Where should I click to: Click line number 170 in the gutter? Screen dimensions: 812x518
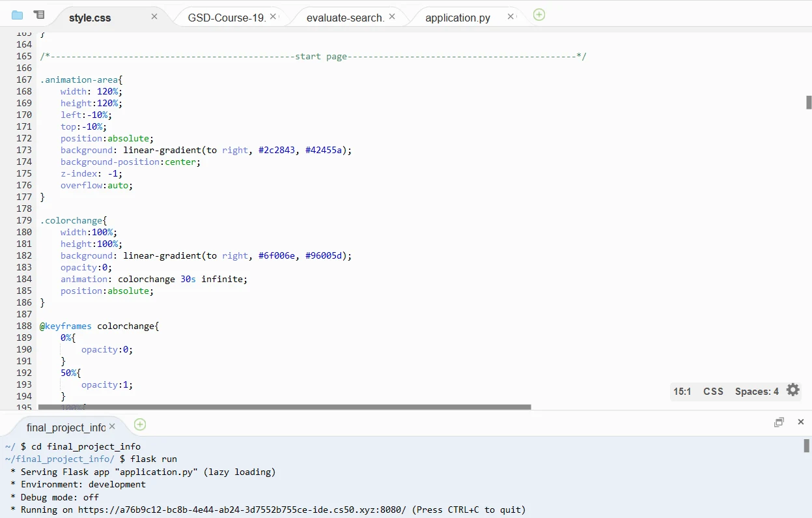click(x=24, y=115)
